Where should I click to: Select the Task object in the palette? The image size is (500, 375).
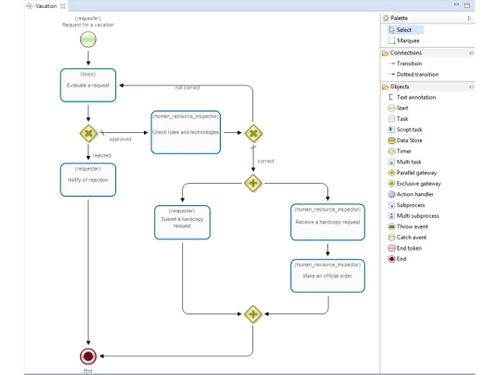tap(398, 119)
